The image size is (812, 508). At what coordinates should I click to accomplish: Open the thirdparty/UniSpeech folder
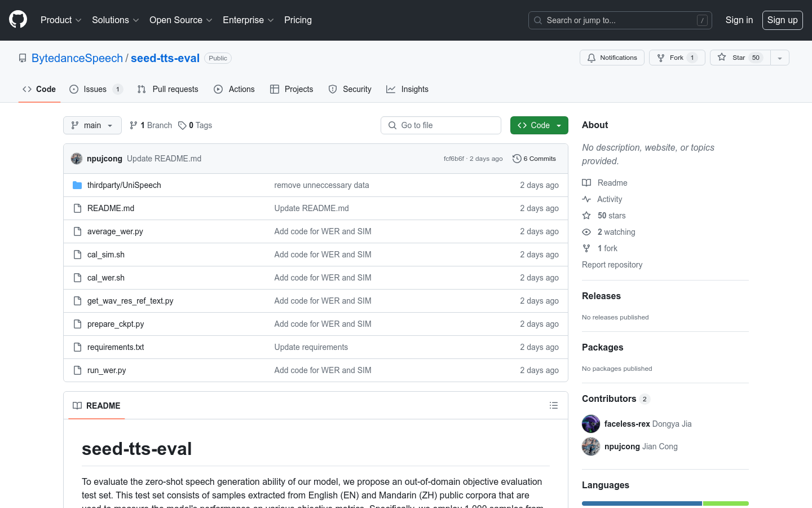[124, 185]
